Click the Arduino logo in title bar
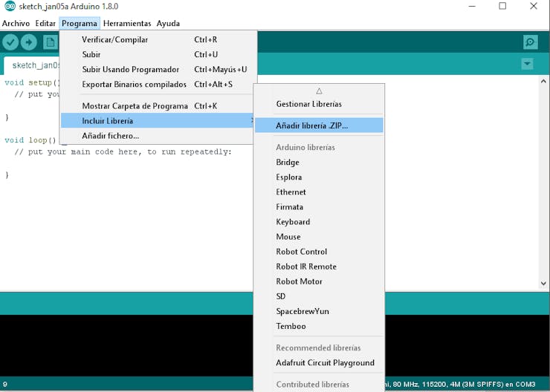The height and width of the screenshot is (392, 550). pyautogui.click(x=10, y=6)
